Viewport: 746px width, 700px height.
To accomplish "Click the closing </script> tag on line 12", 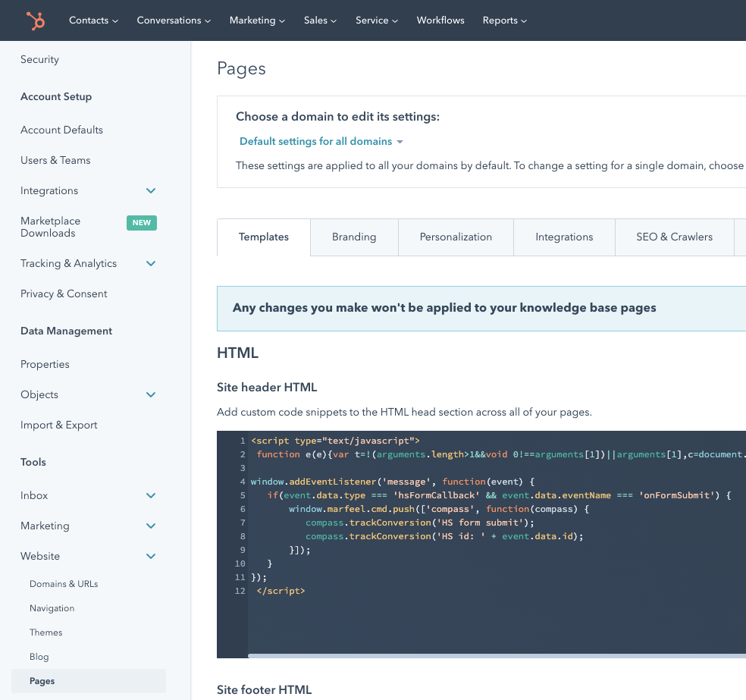I will coord(281,591).
